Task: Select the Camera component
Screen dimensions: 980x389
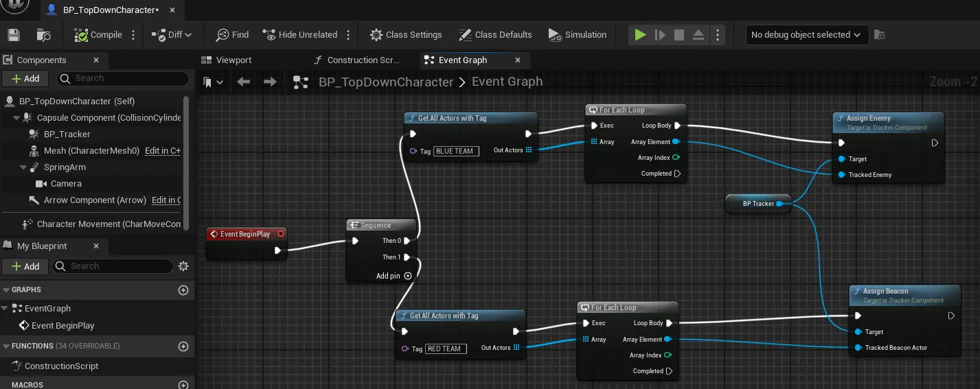Action: click(x=66, y=184)
